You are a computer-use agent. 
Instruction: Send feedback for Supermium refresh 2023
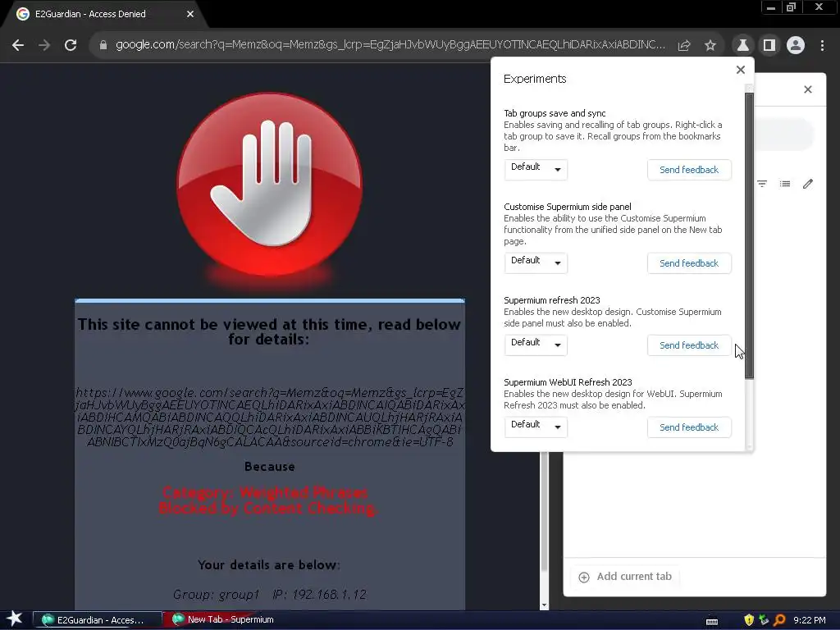689,345
